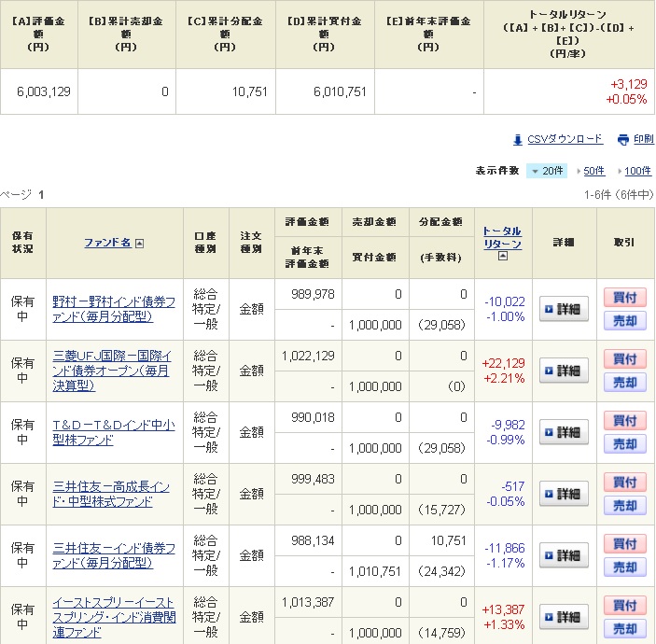Click 売却 button for 三井住友インド債券ファンド

(624, 567)
